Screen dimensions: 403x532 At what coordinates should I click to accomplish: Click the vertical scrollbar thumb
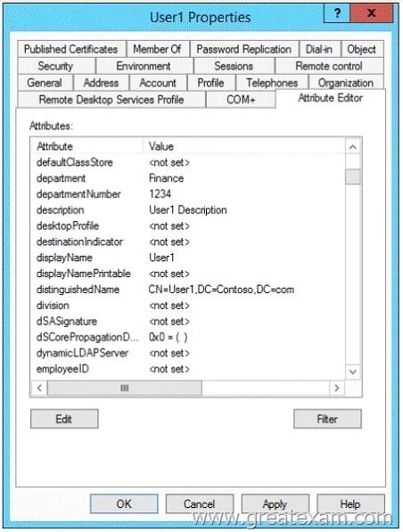[353, 176]
